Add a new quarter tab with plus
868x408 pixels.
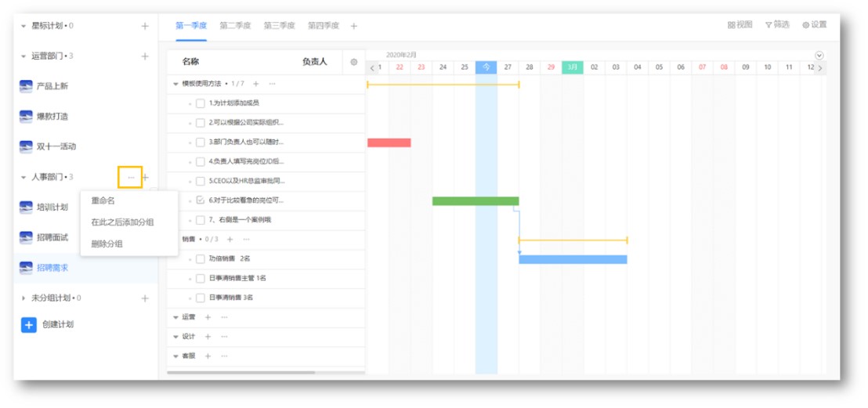(354, 26)
